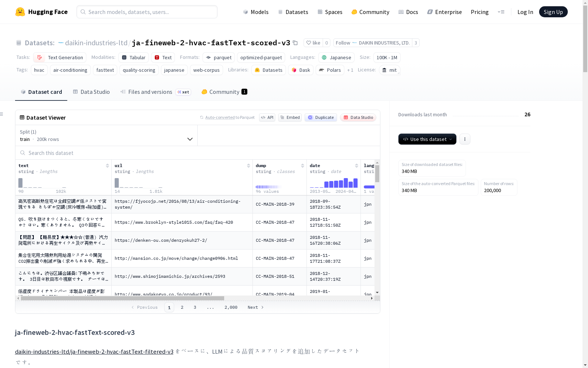Switch to Files and versions tab

coord(155,92)
